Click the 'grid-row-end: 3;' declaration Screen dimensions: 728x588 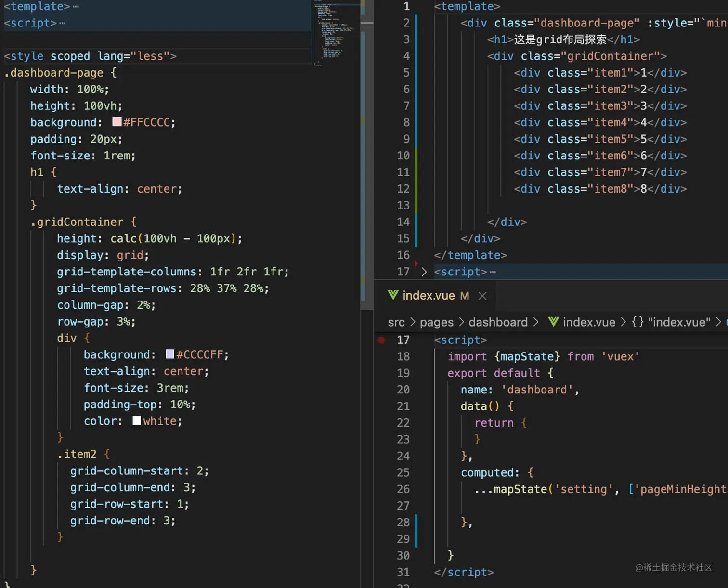[123, 521]
